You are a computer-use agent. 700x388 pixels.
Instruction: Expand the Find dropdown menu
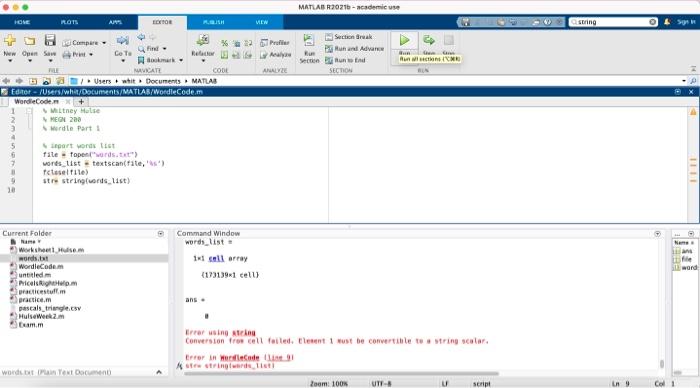point(165,49)
